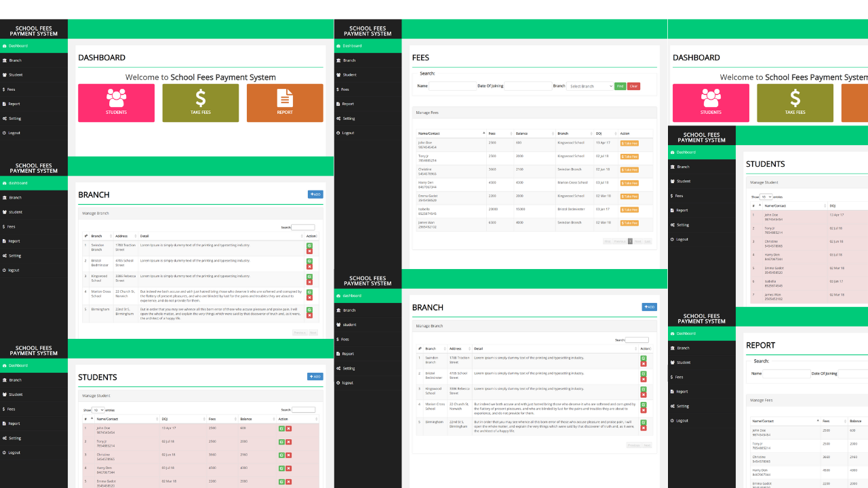Delete Birmingham row on the left Branch page
Screen dimensions: 868x488
tap(310, 315)
